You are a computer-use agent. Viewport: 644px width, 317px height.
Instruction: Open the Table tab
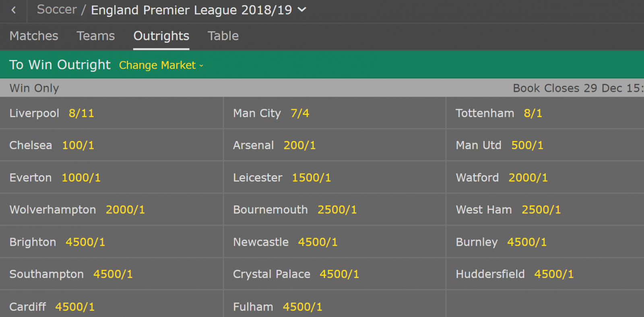coord(223,36)
